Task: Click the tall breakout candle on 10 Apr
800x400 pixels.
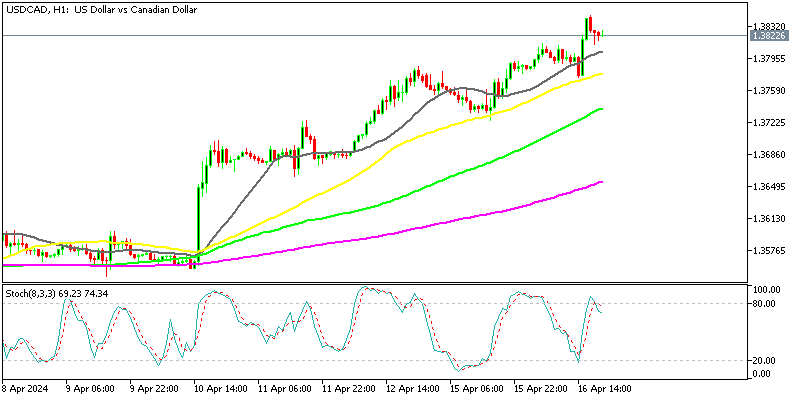Action: [x=198, y=220]
